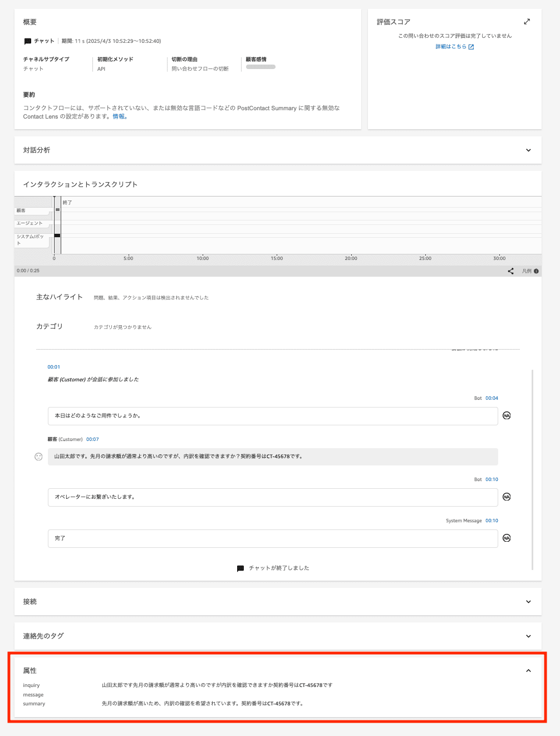Click the share icon under the timeline

point(510,271)
